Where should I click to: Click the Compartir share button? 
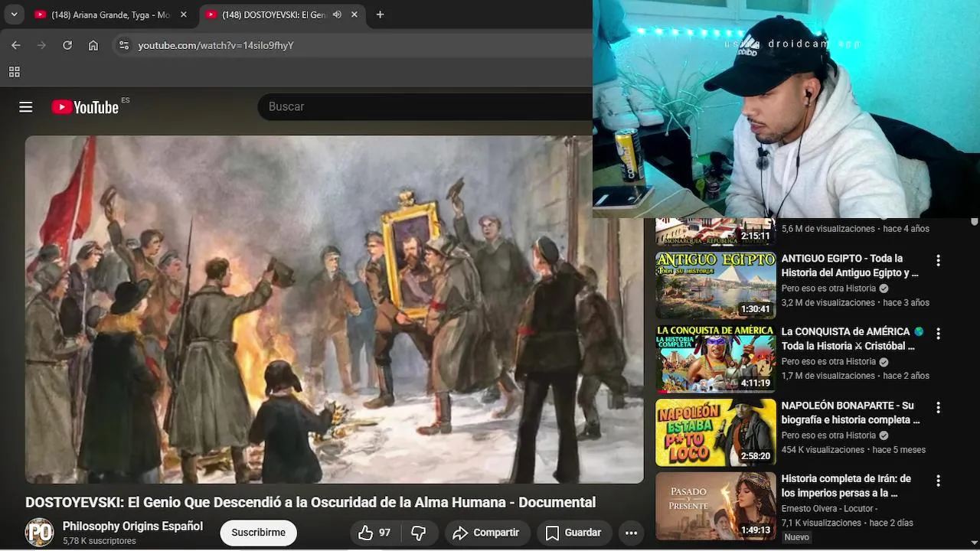[485, 533]
